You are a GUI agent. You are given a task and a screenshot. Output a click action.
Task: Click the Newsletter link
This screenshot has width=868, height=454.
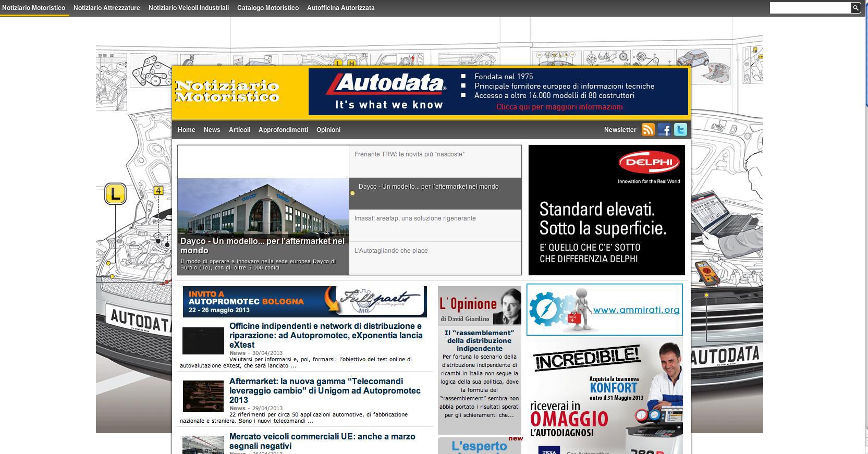click(620, 130)
